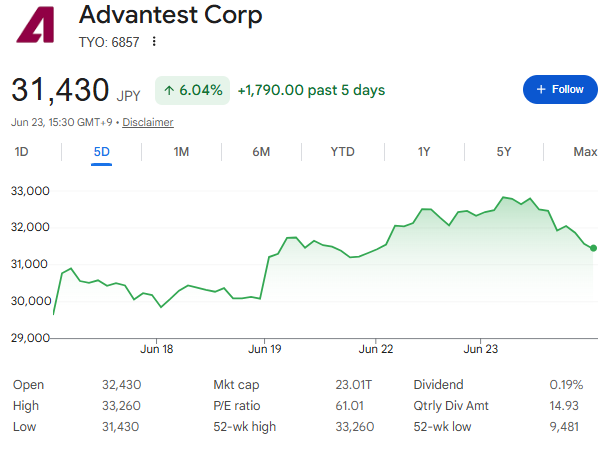This screenshot has width=610, height=451.
Task: Click the Mkt cap value 23.01T
Action: pyautogui.click(x=354, y=385)
